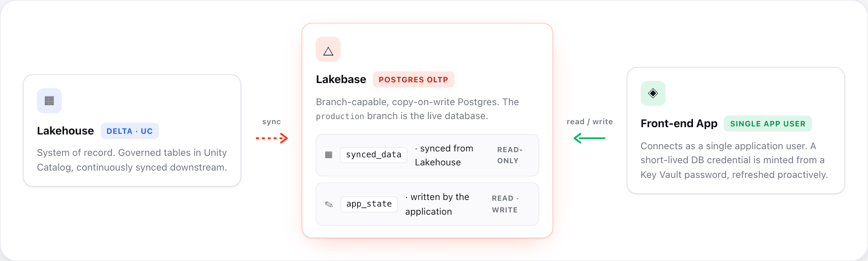This screenshot has width=868, height=261.
Task: Click the production branch code word
Action: tap(340, 117)
